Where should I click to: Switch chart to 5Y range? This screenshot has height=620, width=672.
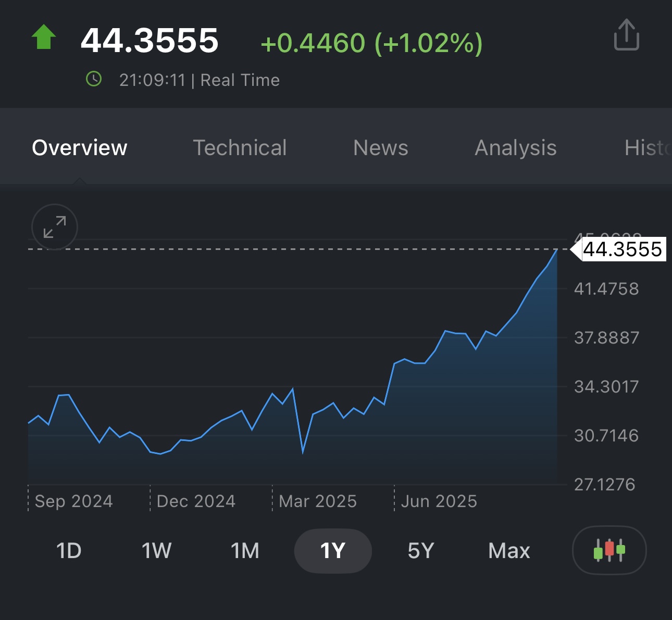point(421,551)
